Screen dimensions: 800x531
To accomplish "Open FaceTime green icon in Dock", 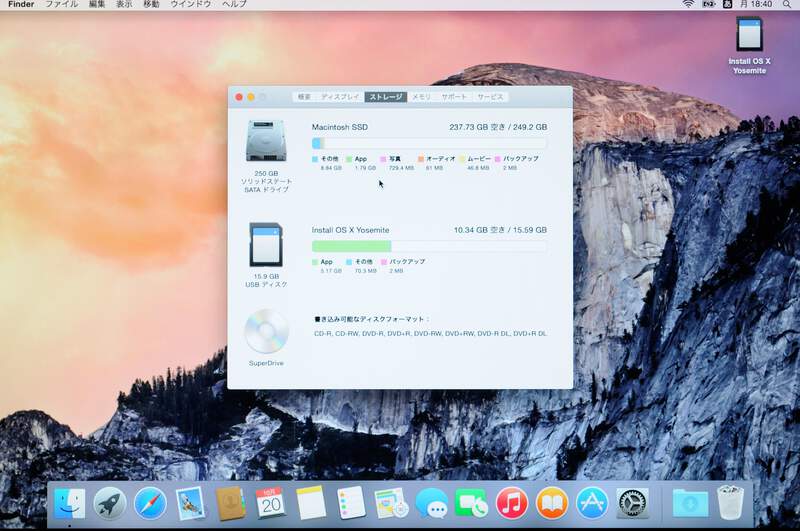I will point(471,503).
